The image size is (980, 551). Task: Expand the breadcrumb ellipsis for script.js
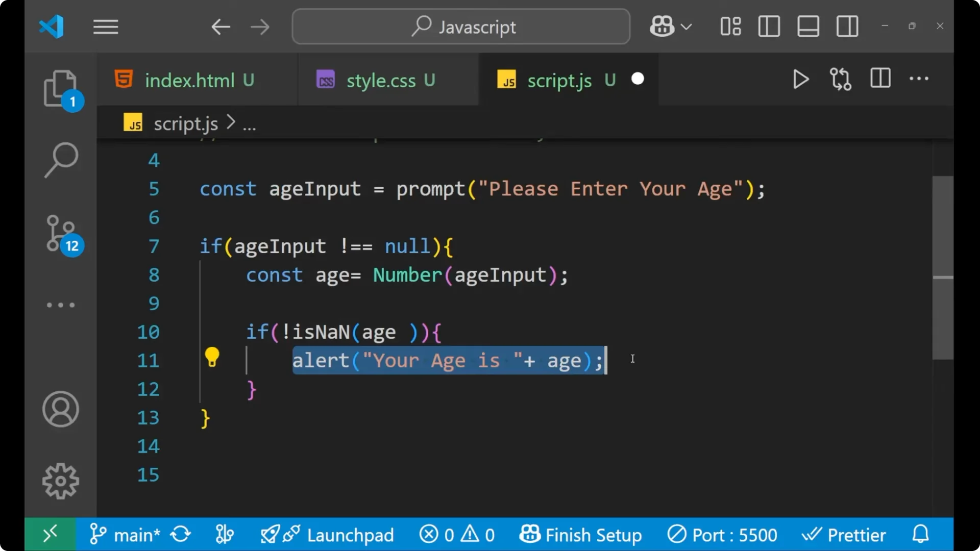tap(249, 123)
